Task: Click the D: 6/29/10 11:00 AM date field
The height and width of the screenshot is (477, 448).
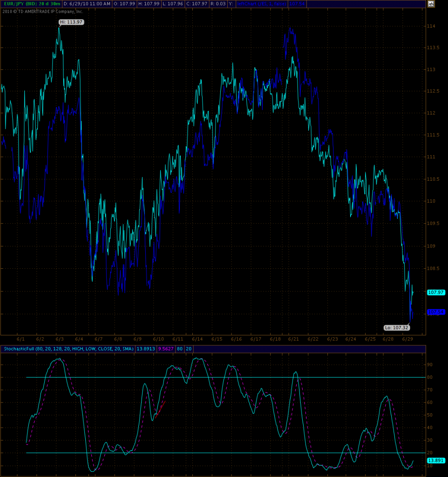Action: tap(87, 4)
